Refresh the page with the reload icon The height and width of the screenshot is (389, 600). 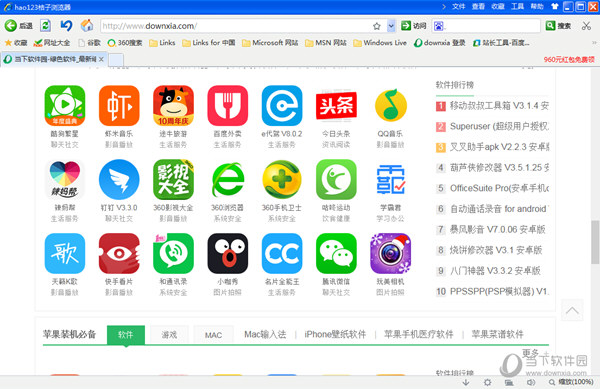tap(46, 26)
